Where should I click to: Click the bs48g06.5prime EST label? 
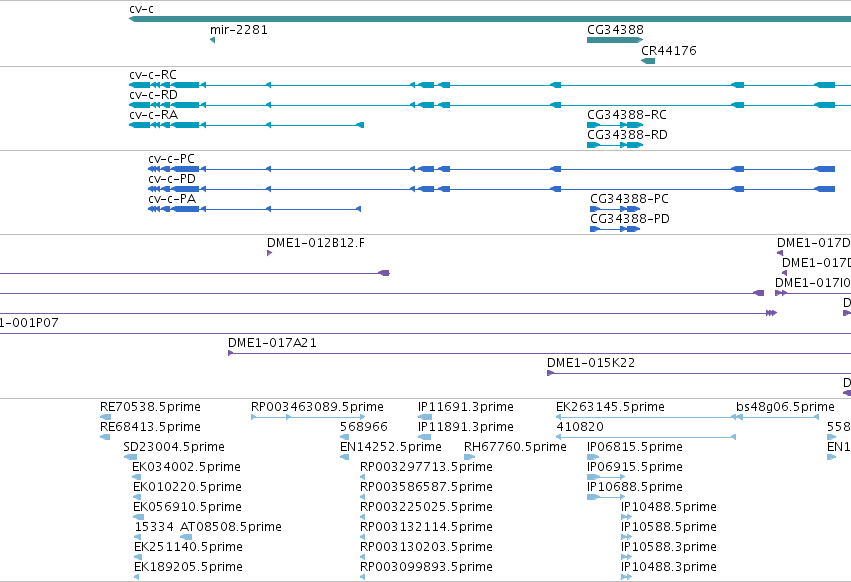point(785,407)
